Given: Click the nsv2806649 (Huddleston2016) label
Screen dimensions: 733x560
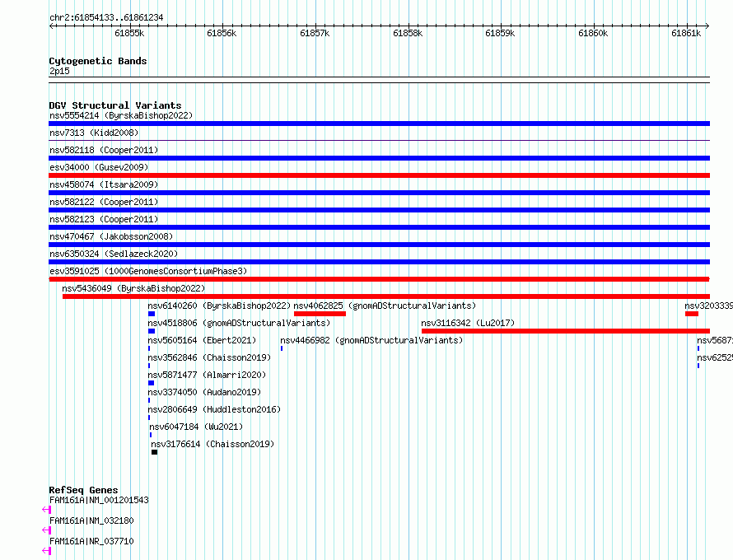Looking at the screenshot, I should click(215, 409).
